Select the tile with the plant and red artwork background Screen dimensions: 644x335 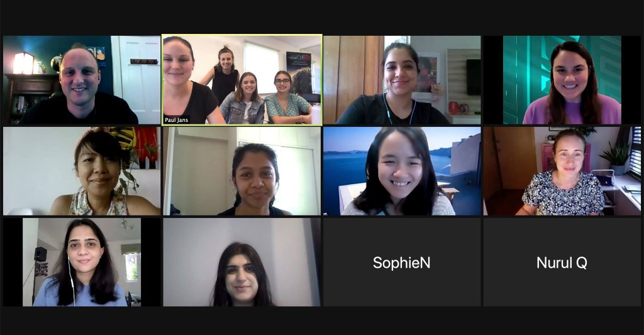coord(82,171)
